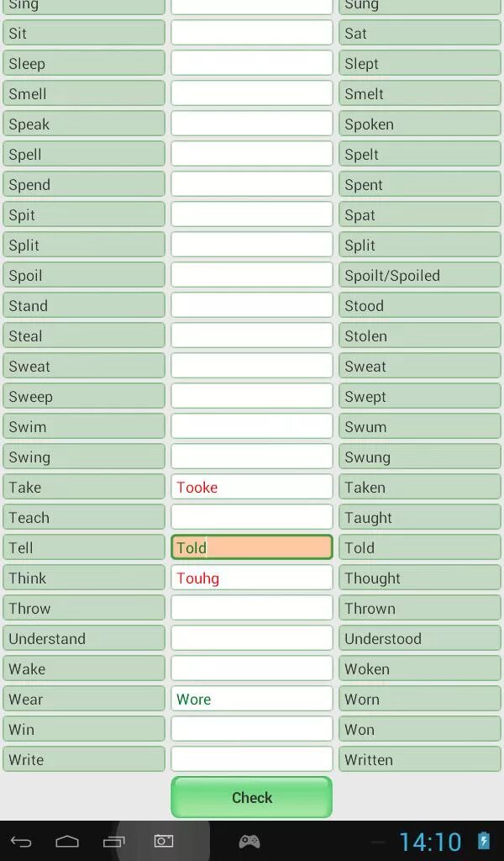Tap the battery status icon
The width and height of the screenshot is (504, 861).
[x=484, y=841]
